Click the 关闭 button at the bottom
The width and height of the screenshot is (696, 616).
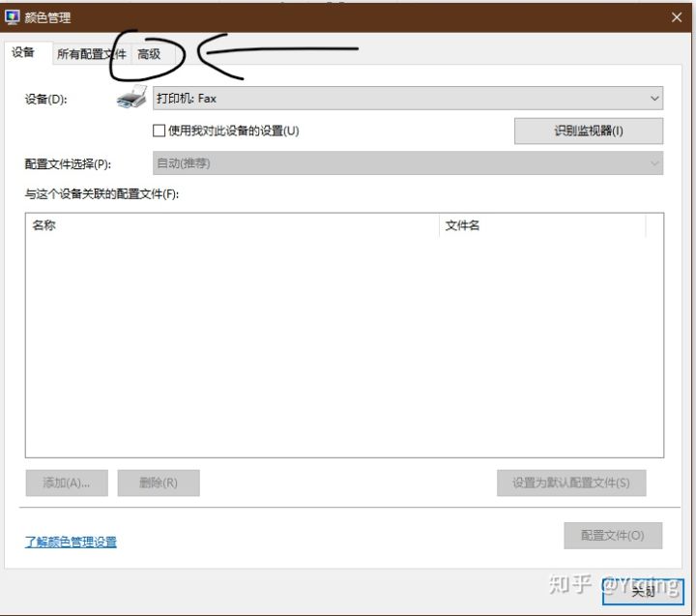coord(643,591)
